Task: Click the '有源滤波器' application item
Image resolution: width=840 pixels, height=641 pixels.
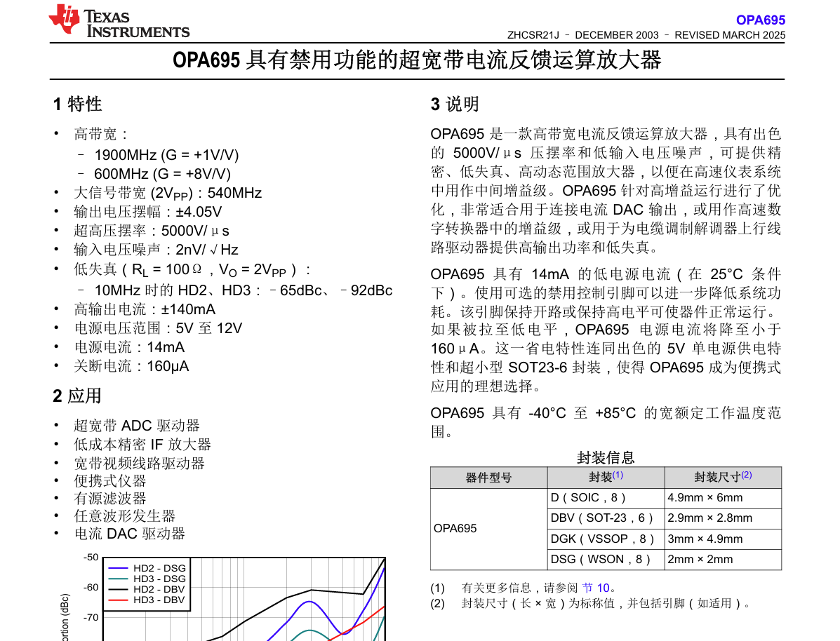Action: (x=109, y=499)
